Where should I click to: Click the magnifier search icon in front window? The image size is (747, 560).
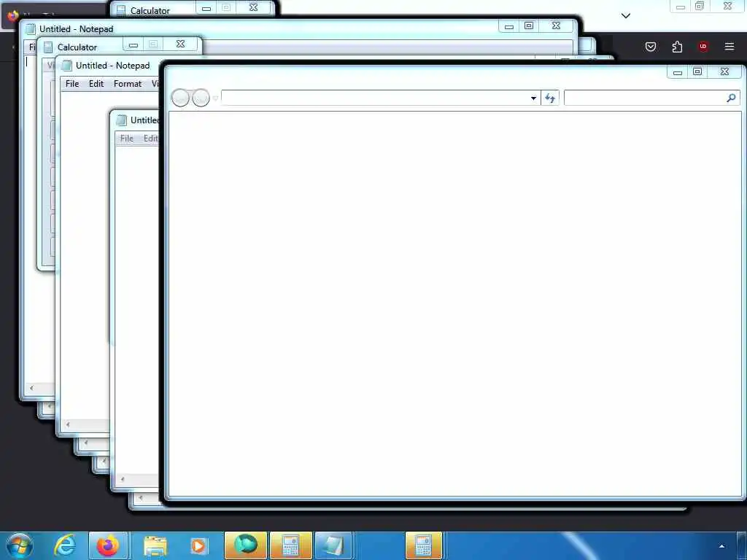coord(731,98)
